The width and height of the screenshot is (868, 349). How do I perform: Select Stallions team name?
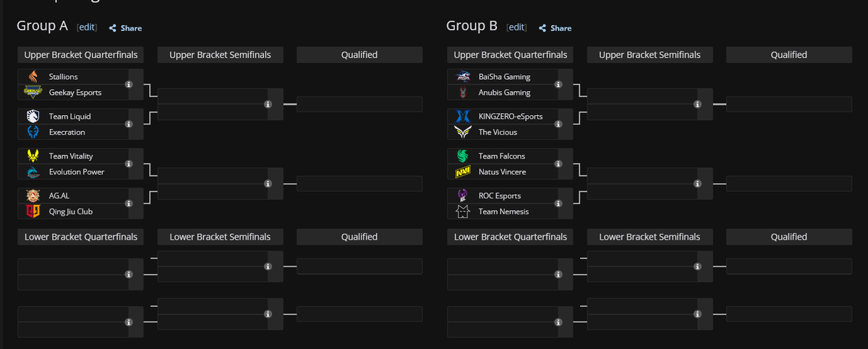coord(64,77)
